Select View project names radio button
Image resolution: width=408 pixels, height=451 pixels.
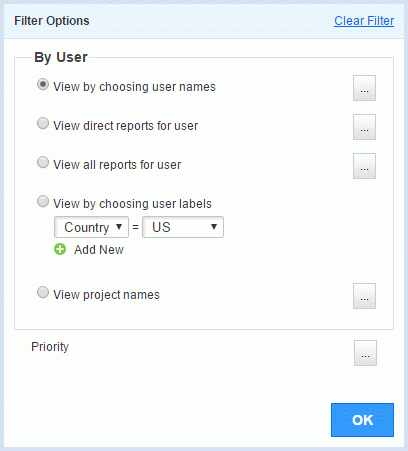click(x=43, y=293)
